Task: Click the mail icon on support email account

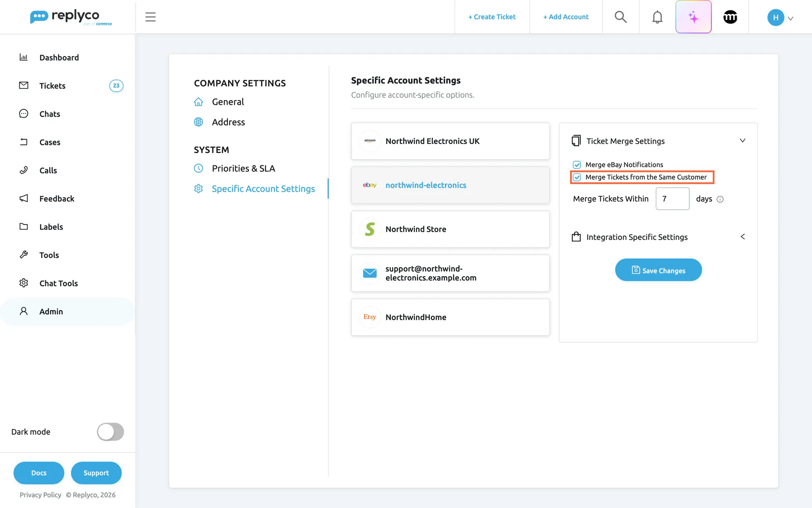Action: tap(370, 273)
